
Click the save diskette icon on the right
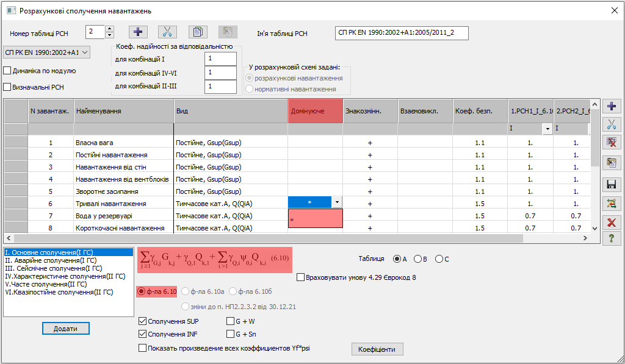coord(612,184)
